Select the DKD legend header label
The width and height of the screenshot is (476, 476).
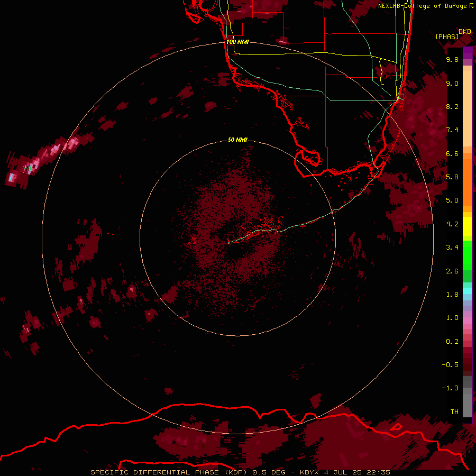(x=465, y=32)
